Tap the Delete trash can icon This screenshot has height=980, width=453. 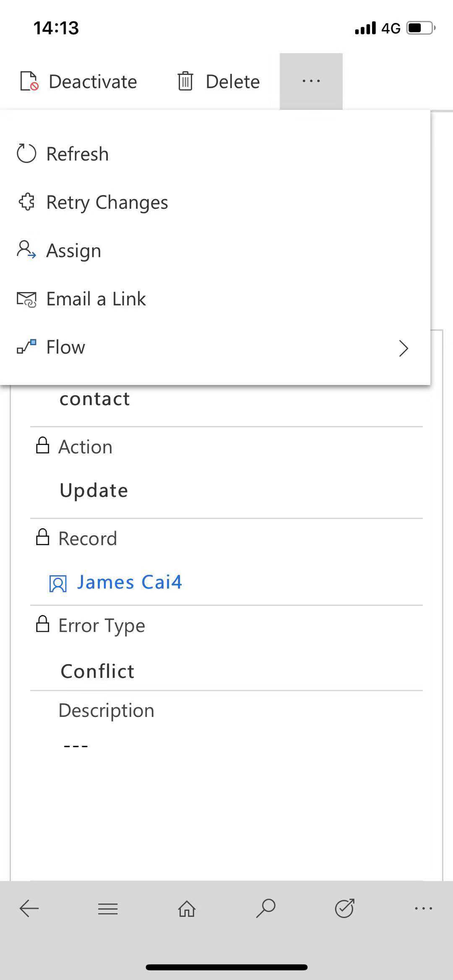pyautogui.click(x=185, y=81)
